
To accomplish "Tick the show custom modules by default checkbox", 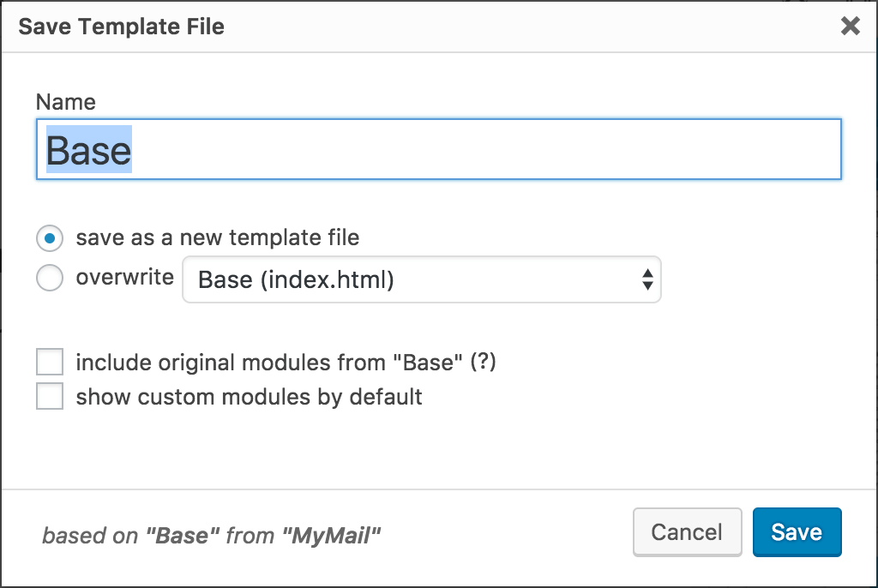I will click(50, 397).
